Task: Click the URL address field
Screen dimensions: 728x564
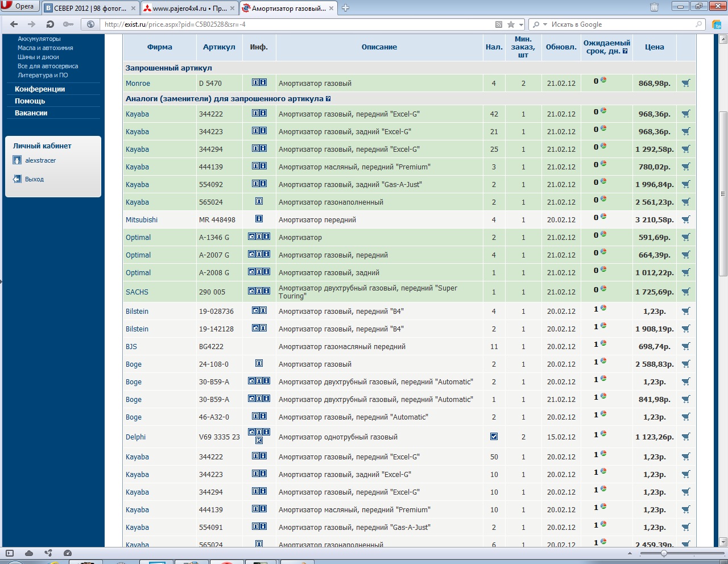Action: 296,24
